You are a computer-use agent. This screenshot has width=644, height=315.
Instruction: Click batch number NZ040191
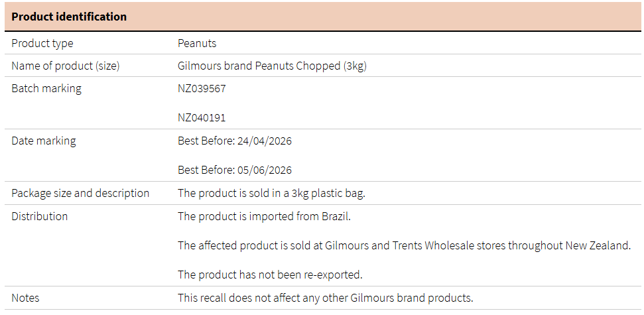pyautogui.click(x=202, y=117)
